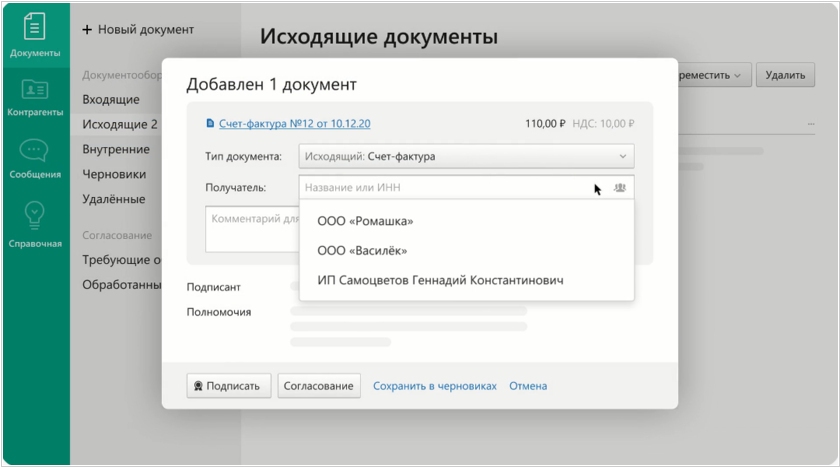Click the plus icon for Новый документ
The image size is (840, 467).
pos(87,30)
